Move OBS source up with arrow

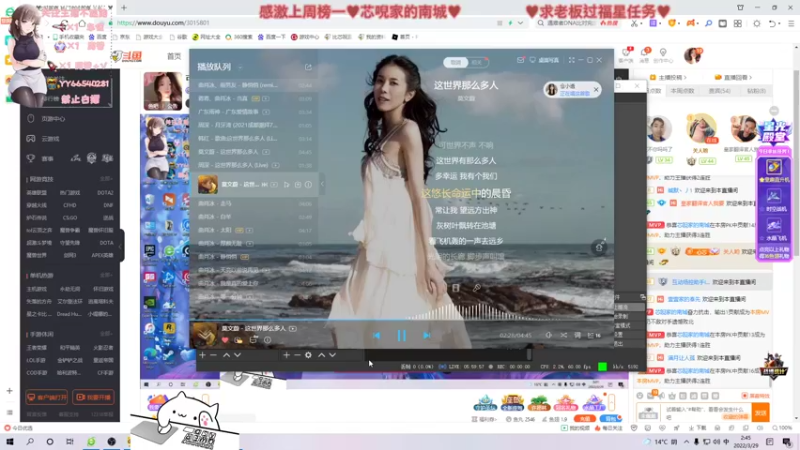[321, 355]
